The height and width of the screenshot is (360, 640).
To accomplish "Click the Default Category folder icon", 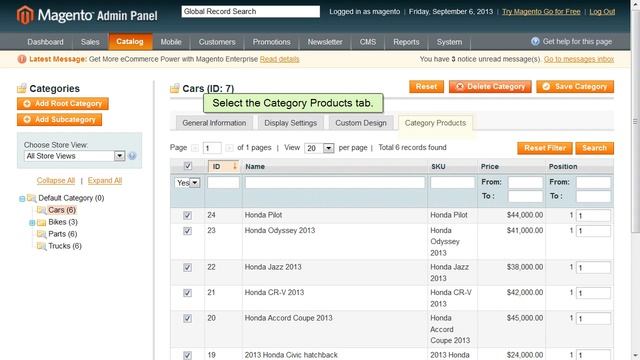I will (x=31, y=198).
